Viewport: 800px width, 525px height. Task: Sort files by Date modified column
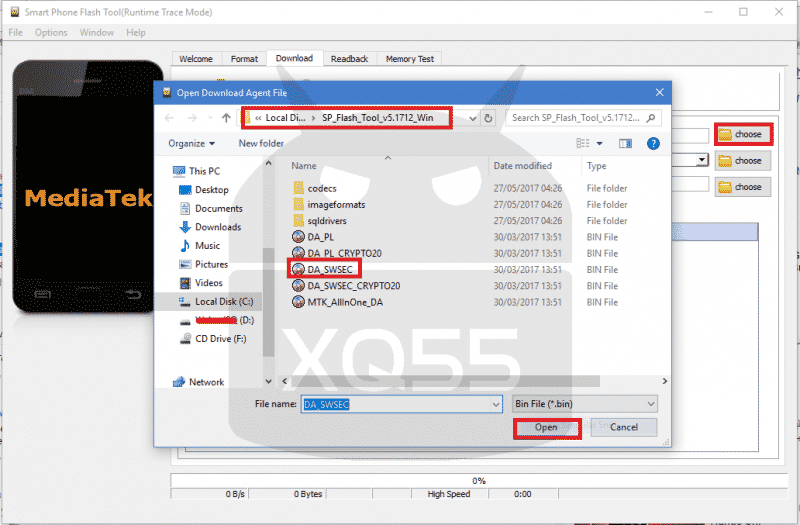[x=522, y=166]
